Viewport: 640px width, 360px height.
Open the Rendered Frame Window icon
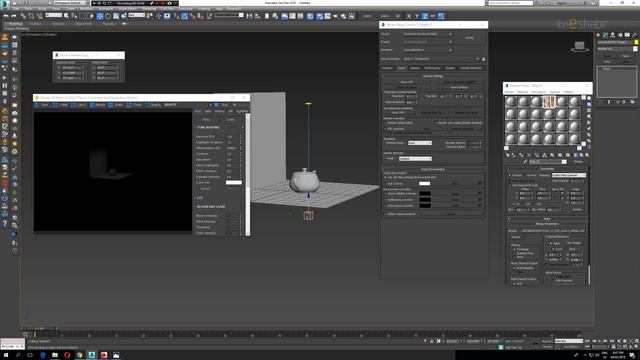point(327,16)
